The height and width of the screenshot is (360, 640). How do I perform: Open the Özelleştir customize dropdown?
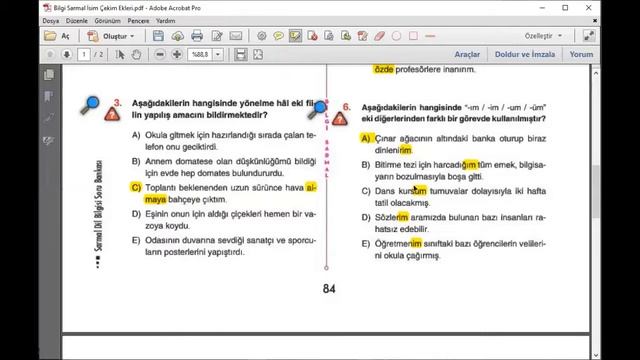point(543,36)
